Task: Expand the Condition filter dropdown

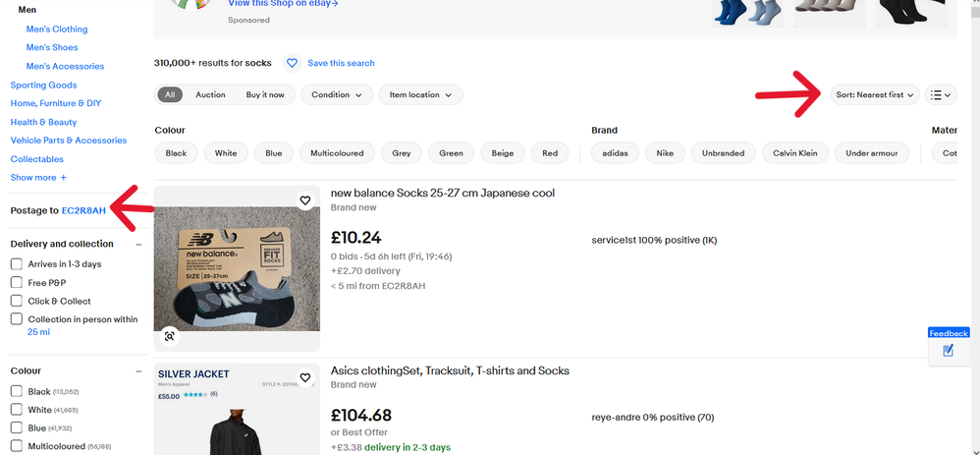Action: tap(337, 95)
